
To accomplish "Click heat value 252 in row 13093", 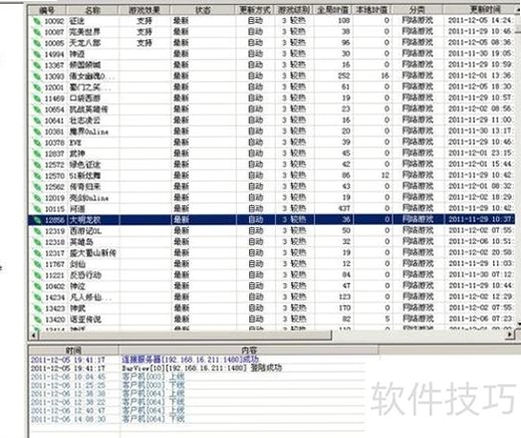I will 344,76.
